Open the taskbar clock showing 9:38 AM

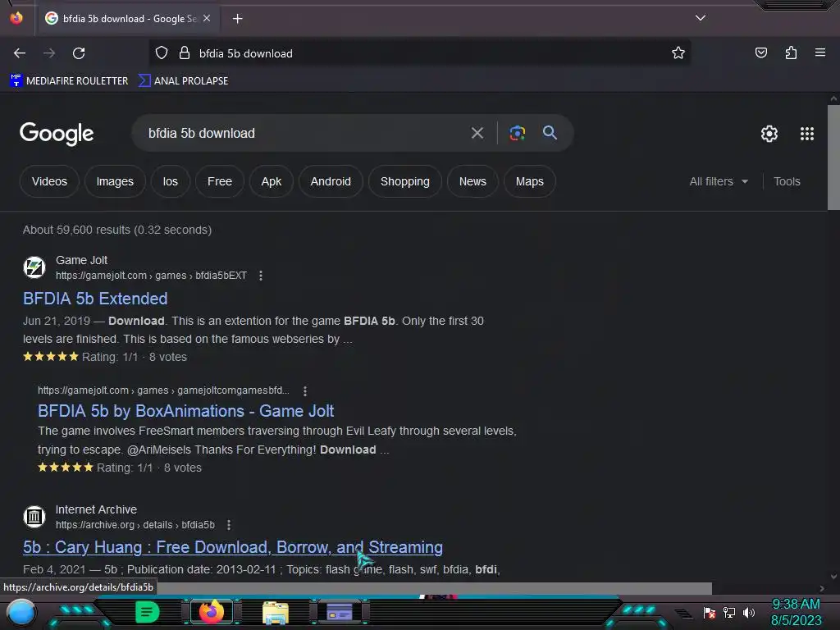point(796,612)
